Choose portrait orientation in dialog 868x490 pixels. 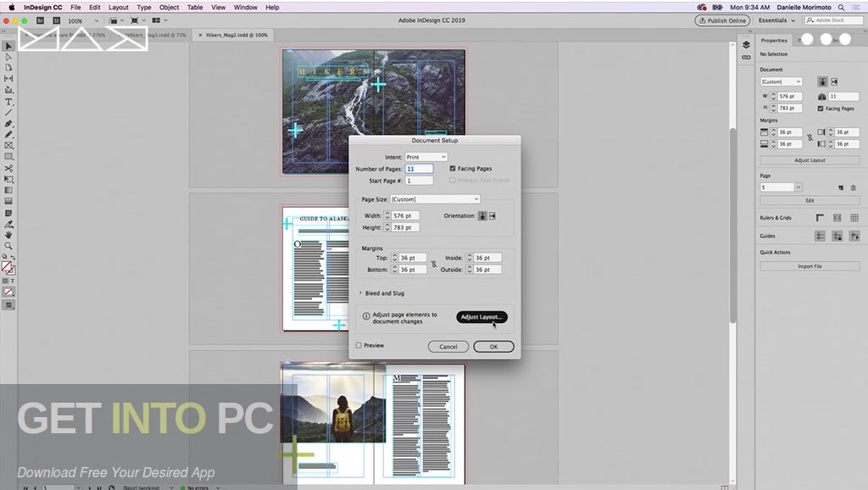click(482, 216)
